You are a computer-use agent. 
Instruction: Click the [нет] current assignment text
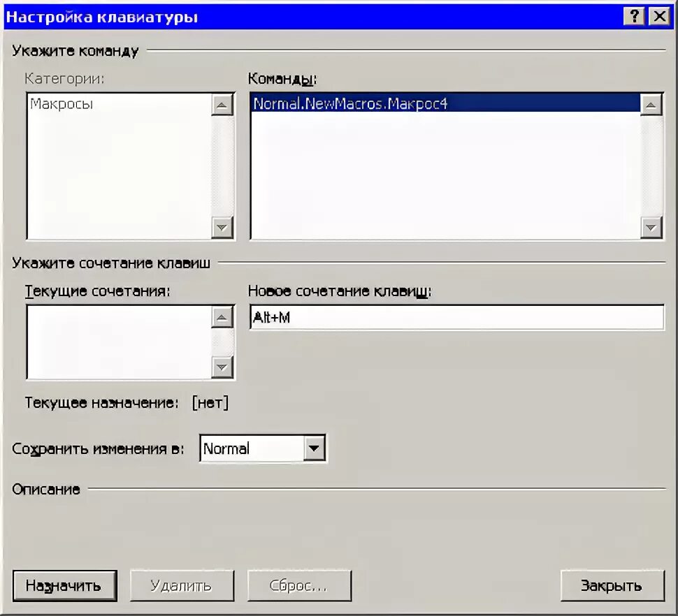210,402
